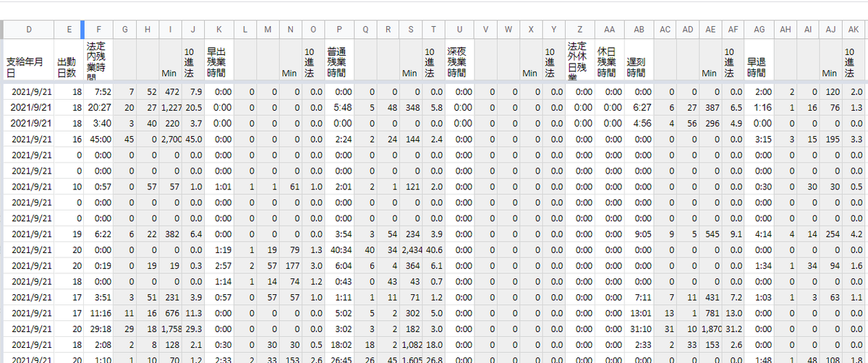This screenshot has width=868, height=363.
Task: Select column AG header
Action: pos(759,29)
